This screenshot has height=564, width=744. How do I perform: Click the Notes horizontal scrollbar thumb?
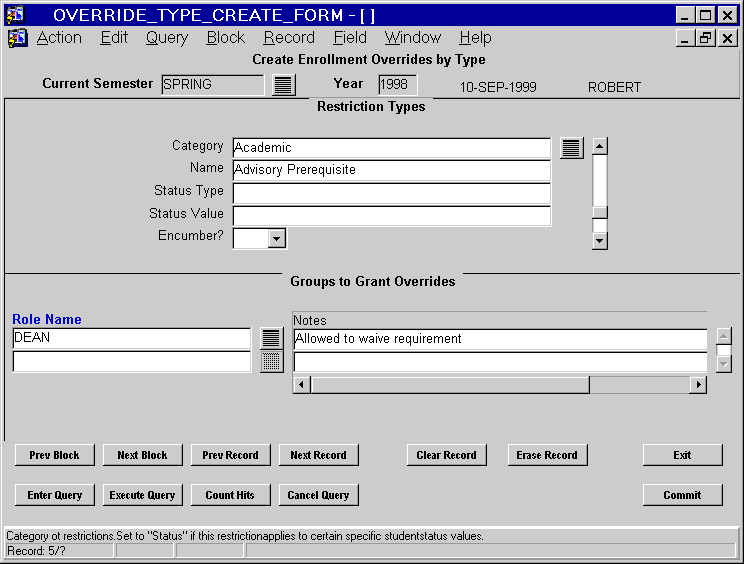(x=450, y=384)
